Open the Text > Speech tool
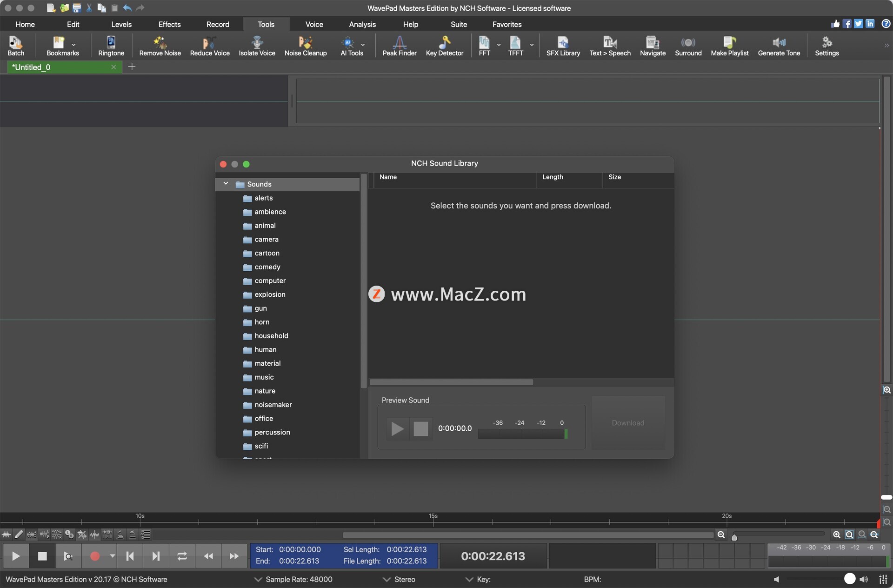 (x=610, y=46)
